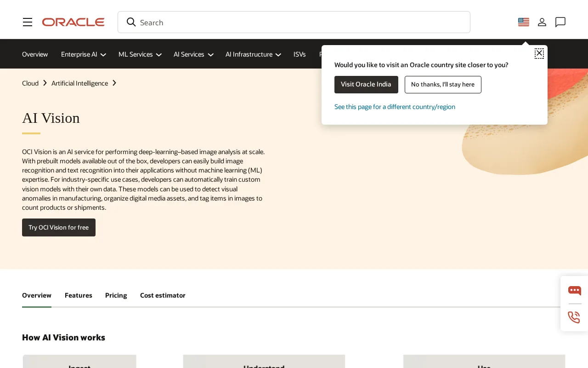The height and width of the screenshot is (368, 588).
Task: Open Overview in the dark nav bar
Action: [x=35, y=54]
